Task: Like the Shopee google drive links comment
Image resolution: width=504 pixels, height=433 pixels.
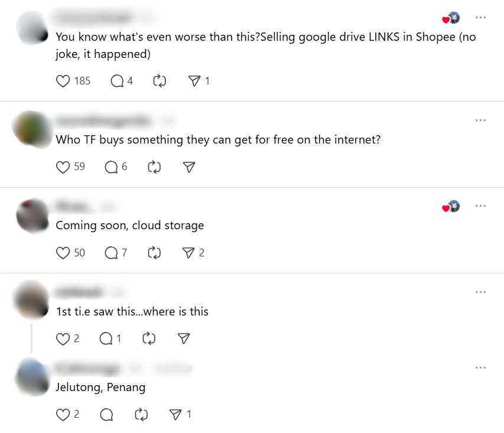Action: click(63, 81)
